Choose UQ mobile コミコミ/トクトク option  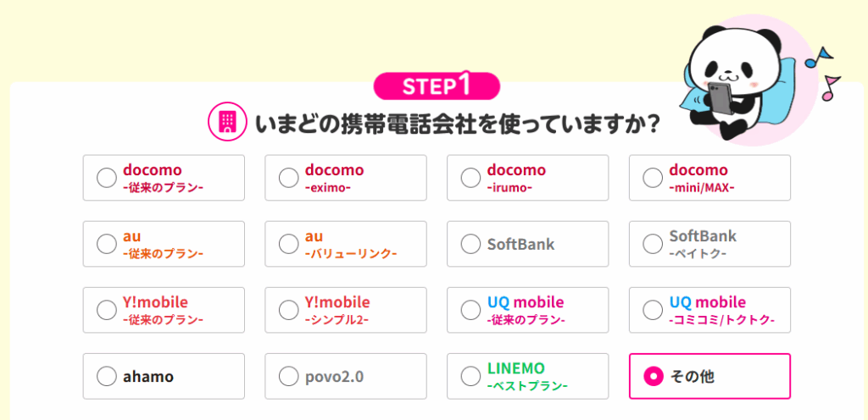click(x=709, y=310)
